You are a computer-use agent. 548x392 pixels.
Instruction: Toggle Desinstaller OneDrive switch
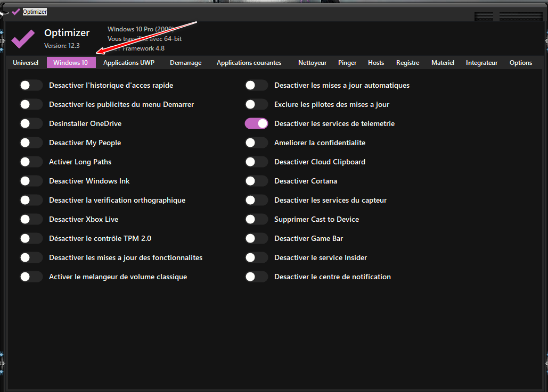point(31,123)
